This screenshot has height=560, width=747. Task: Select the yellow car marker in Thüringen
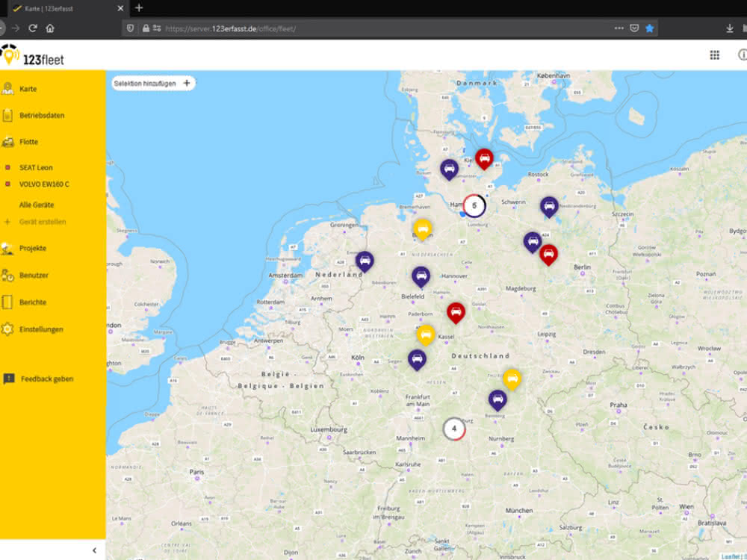pos(512,380)
